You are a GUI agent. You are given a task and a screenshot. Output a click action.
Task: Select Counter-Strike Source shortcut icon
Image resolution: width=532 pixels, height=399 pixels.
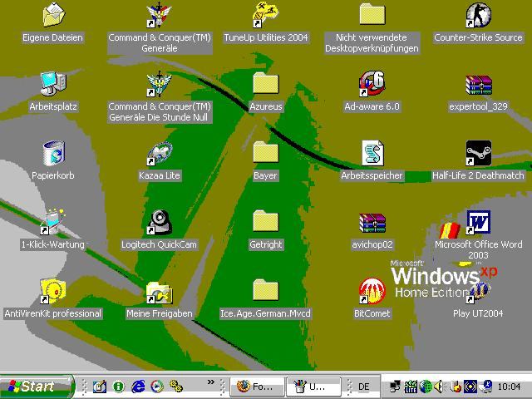click(478, 15)
